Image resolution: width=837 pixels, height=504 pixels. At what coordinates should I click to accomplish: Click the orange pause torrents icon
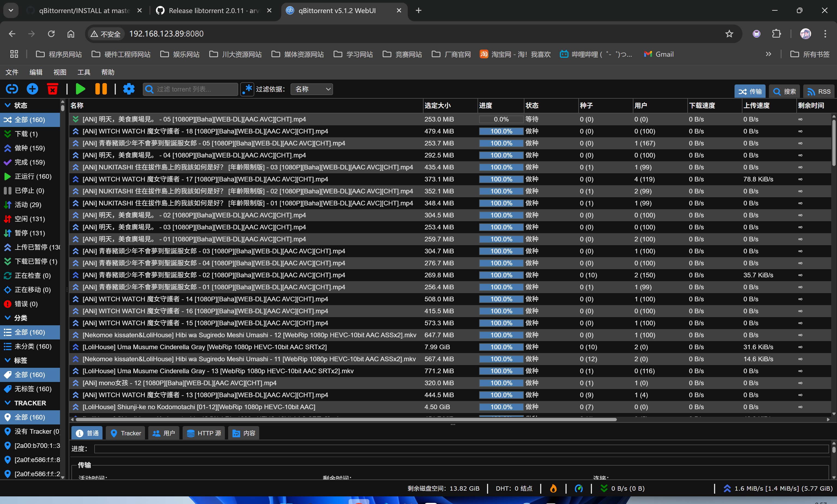[101, 89]
